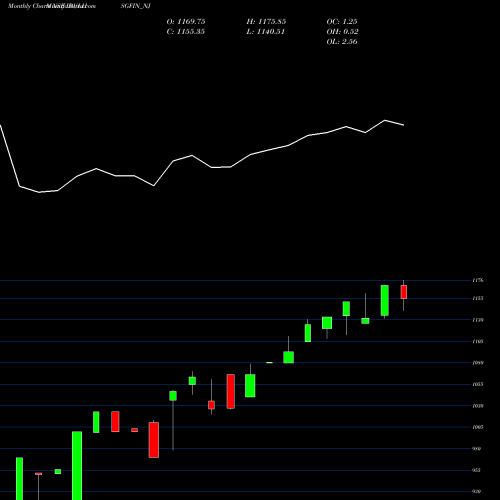This screenshot has width=500, height=500.
Task: Click the 1089 price axis label
Action: [478, 363]
